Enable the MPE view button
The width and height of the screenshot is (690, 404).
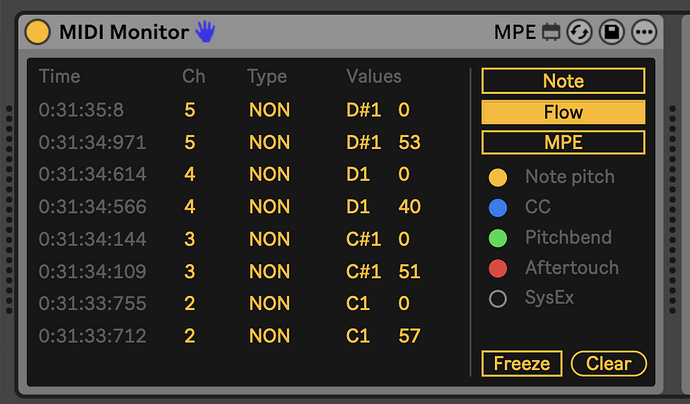click(563, 142)
